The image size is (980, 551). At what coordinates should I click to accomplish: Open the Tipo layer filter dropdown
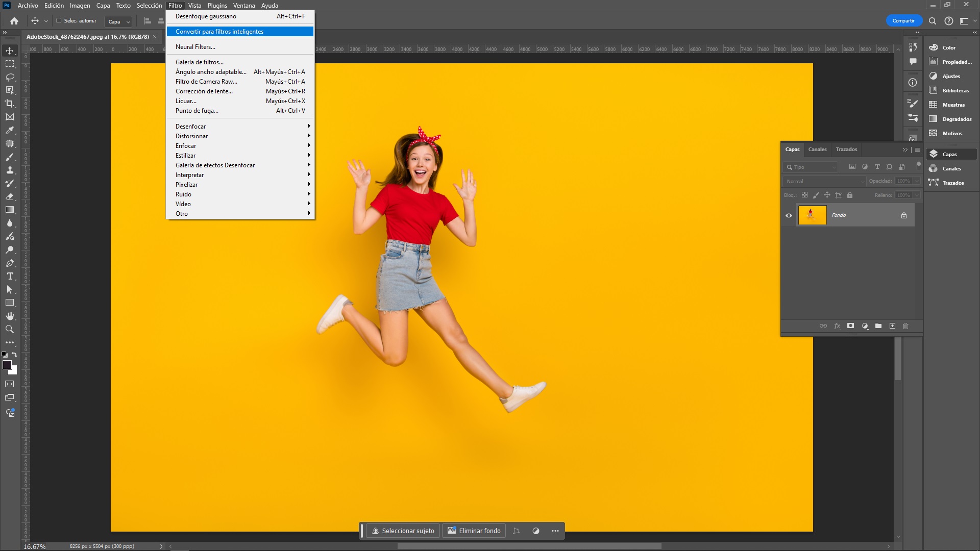[x=811, y=167]
